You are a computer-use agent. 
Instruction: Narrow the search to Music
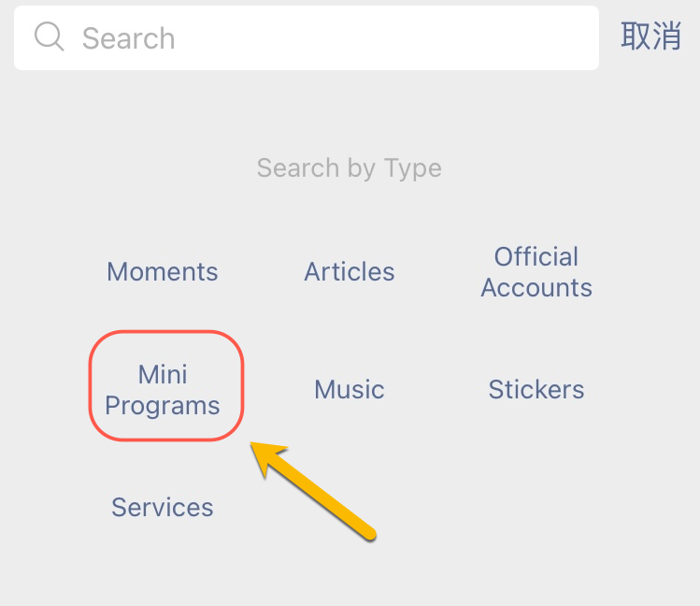[350, 390]
